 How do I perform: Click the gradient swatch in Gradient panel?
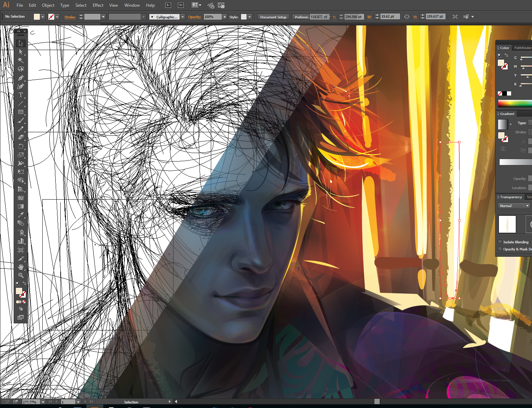coord(503,124)
